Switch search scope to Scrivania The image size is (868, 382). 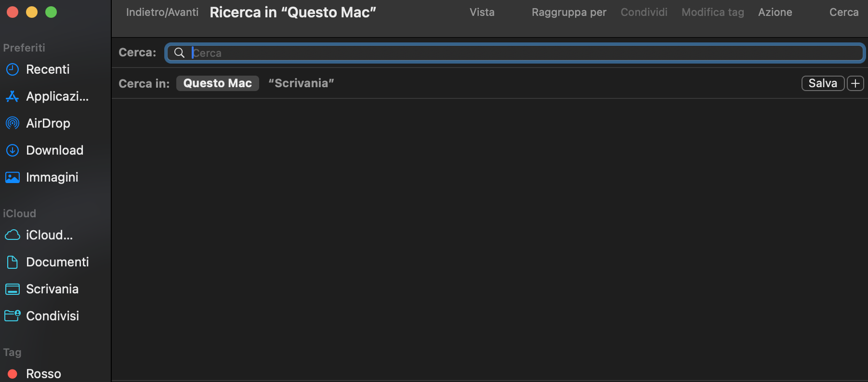[x=301, y=83]
